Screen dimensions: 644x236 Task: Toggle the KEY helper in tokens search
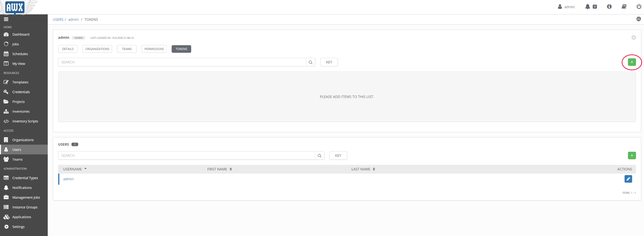coord(329,62)
